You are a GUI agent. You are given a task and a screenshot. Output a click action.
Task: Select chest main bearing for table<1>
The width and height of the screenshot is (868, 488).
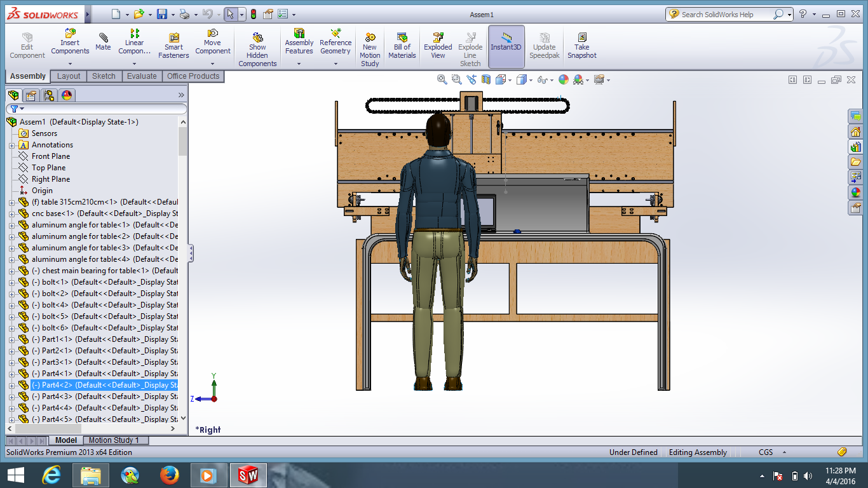[x=104, y=271]
